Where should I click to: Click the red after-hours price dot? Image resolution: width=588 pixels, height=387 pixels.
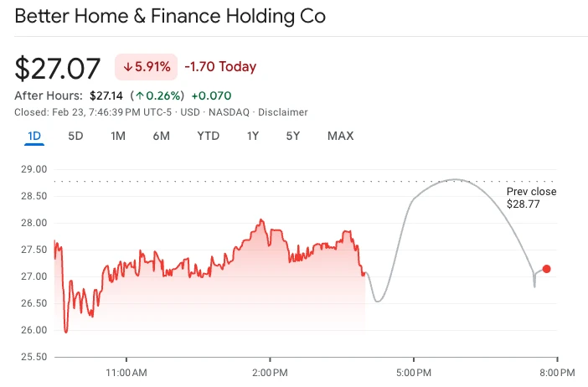(546, 269)
